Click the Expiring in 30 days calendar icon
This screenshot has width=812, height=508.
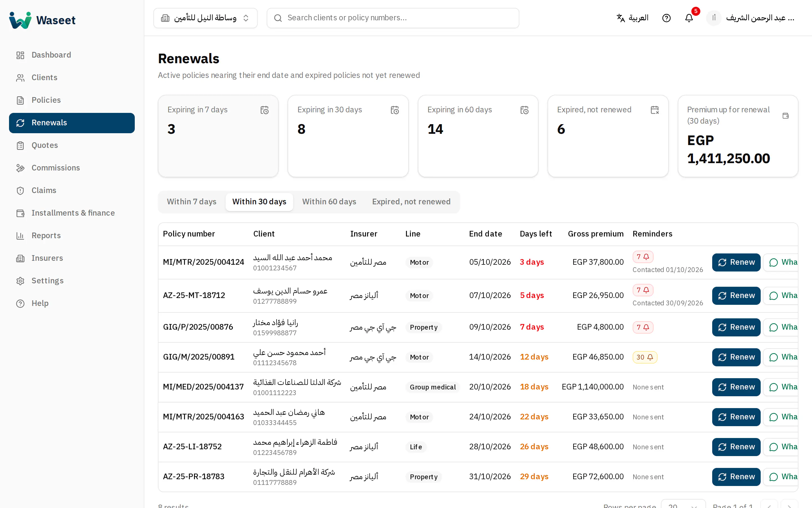pos(395,110)
